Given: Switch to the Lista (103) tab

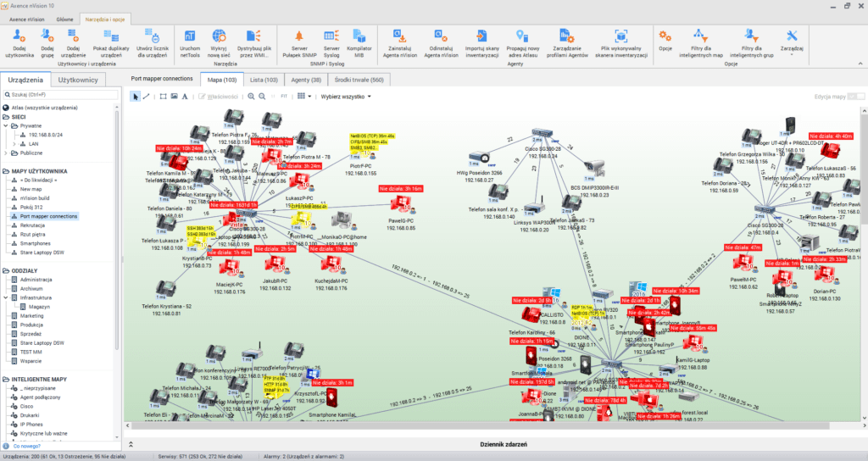Looking at the screenshot, I should point(264,79).
